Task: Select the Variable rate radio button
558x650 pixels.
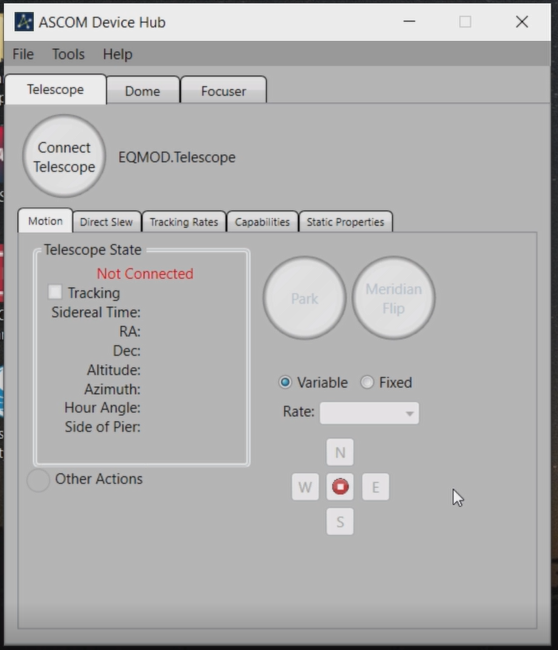Action: [x=285, y=382]
